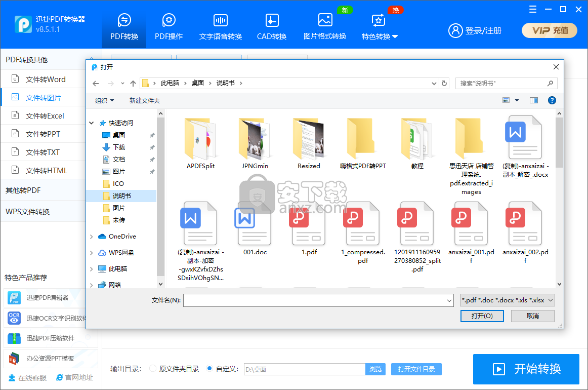Click 在线客服 link
This screenshot has width=588, height=390.
point(28,378)
